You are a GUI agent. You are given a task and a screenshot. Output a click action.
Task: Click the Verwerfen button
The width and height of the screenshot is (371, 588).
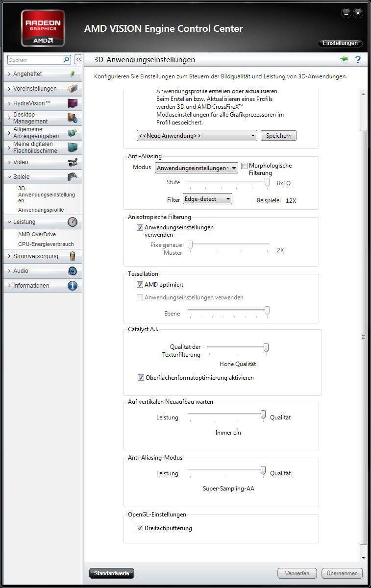297,573
